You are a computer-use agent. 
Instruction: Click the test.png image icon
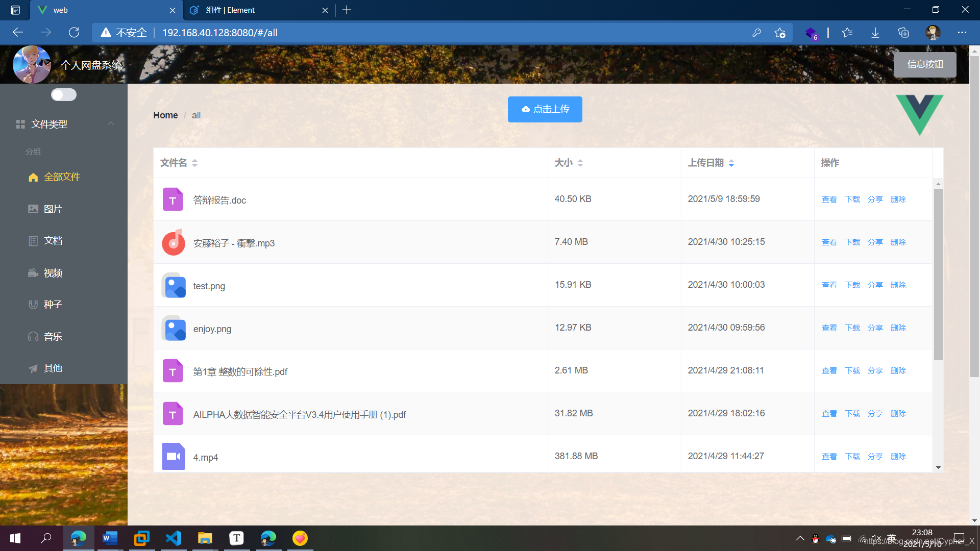coord(173,285)
